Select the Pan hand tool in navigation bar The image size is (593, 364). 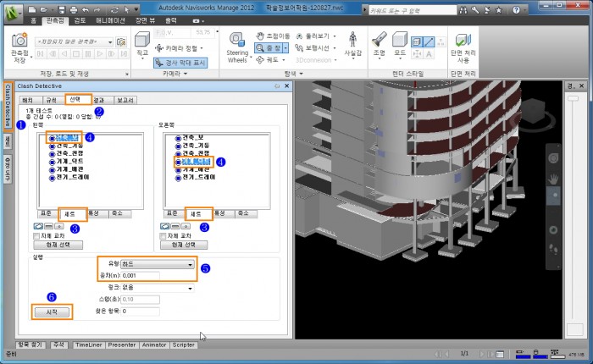pyautogui.click(x=551, y=178)
